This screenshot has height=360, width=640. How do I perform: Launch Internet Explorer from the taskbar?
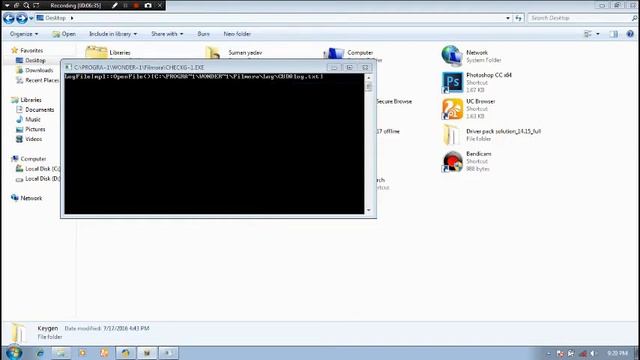click(x=40, y=353)
